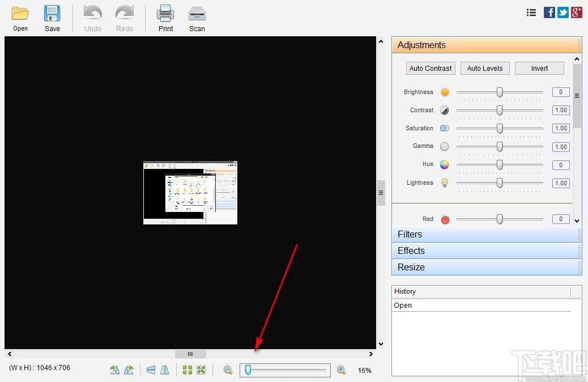
Task: Click the Adjustments panel scroll down arrow
Action: point(577,220)
